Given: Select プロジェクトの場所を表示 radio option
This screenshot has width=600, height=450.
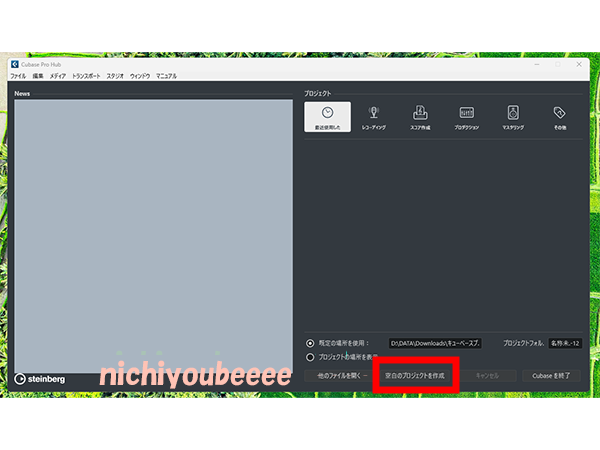Looking at the screenshot, I should 310,356.
